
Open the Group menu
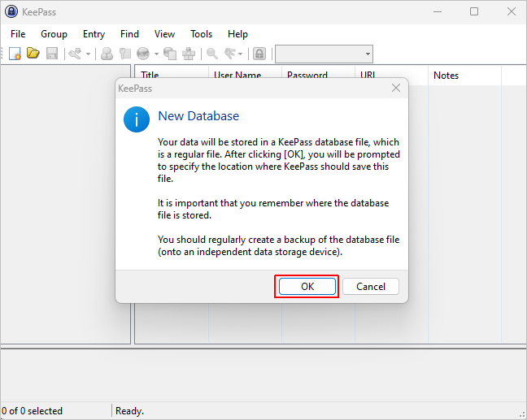coord(54,34)
